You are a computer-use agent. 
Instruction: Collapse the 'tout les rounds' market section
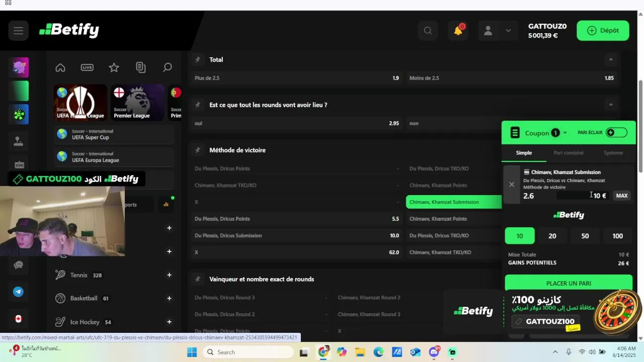[x=611, y=105]
